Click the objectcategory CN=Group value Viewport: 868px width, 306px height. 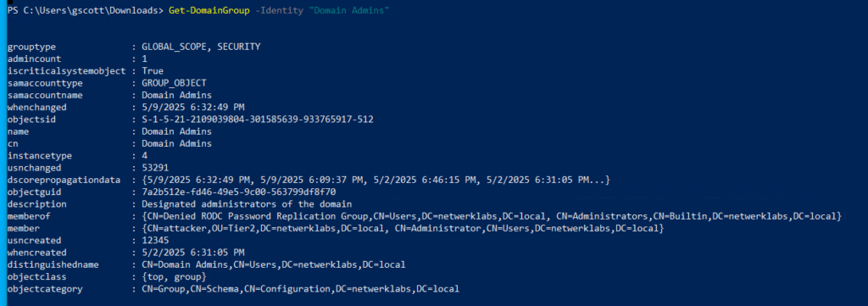click(x=301, y=289)
